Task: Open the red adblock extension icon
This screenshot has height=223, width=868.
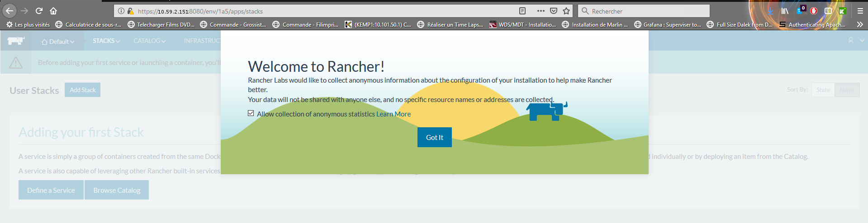Action: tap(814, 11)
